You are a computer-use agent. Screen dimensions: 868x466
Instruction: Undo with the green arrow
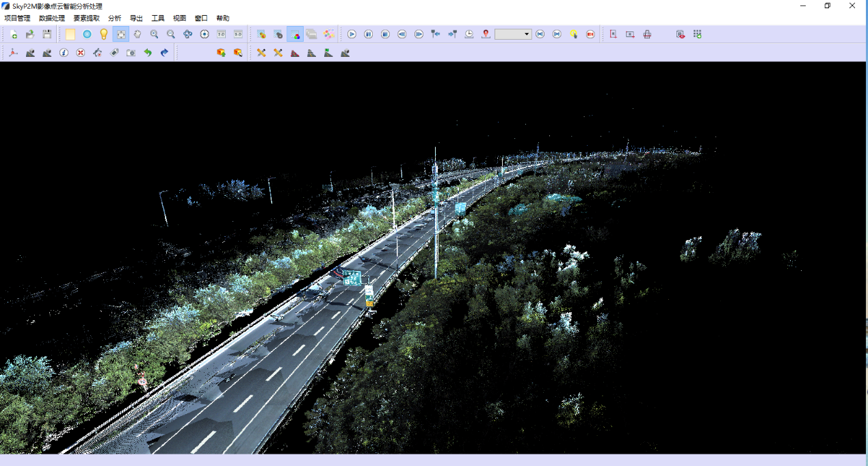click(x=148, y=53)
